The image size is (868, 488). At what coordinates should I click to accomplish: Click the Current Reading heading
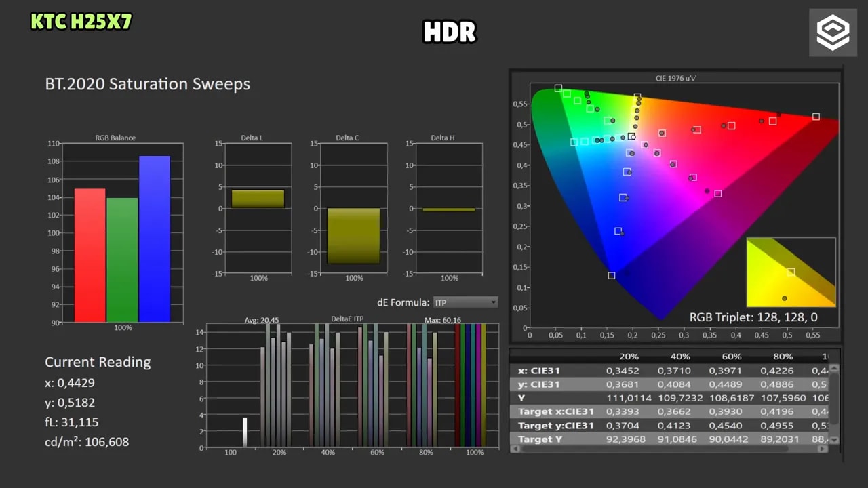98,362
